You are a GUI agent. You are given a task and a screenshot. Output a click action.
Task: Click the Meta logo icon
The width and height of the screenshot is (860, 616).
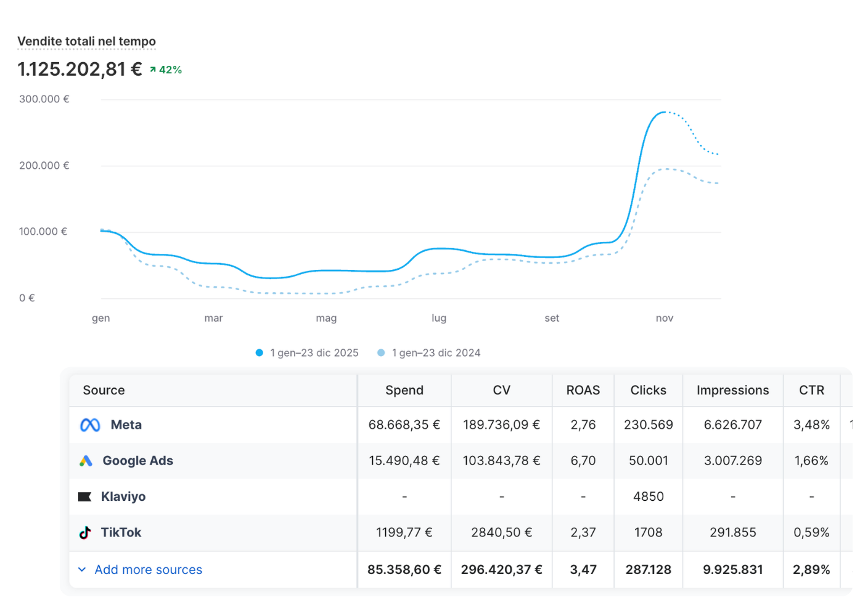(90, 425)
